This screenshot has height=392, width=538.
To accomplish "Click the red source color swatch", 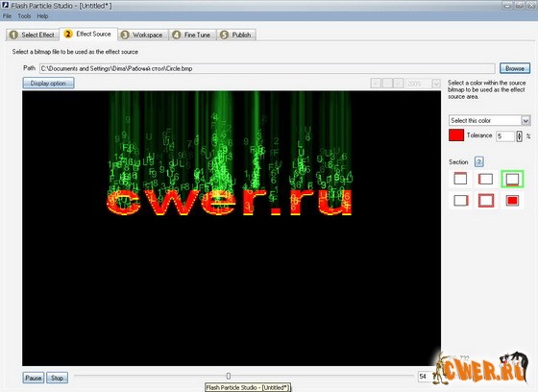I will click(x=456, y=135).
